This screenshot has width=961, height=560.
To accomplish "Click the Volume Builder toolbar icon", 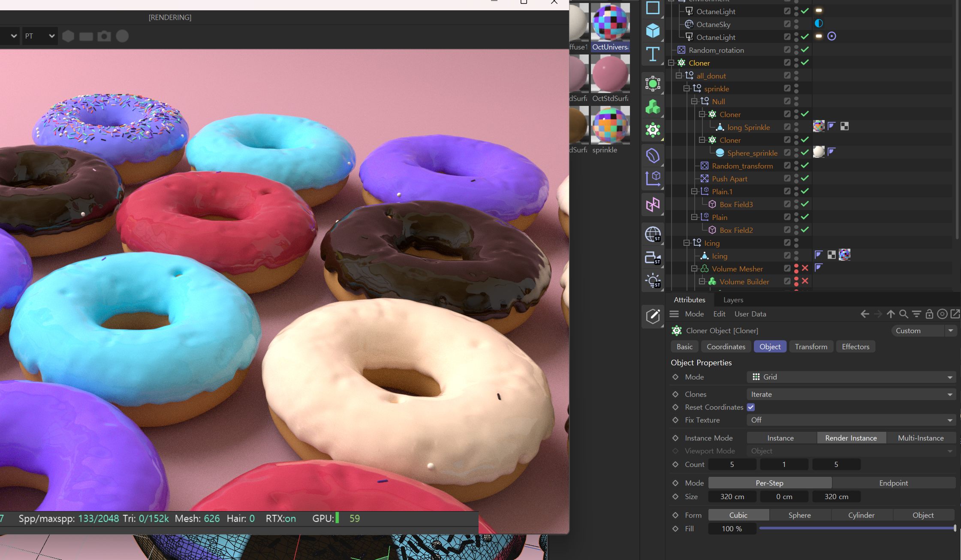I will pos(653,107).
